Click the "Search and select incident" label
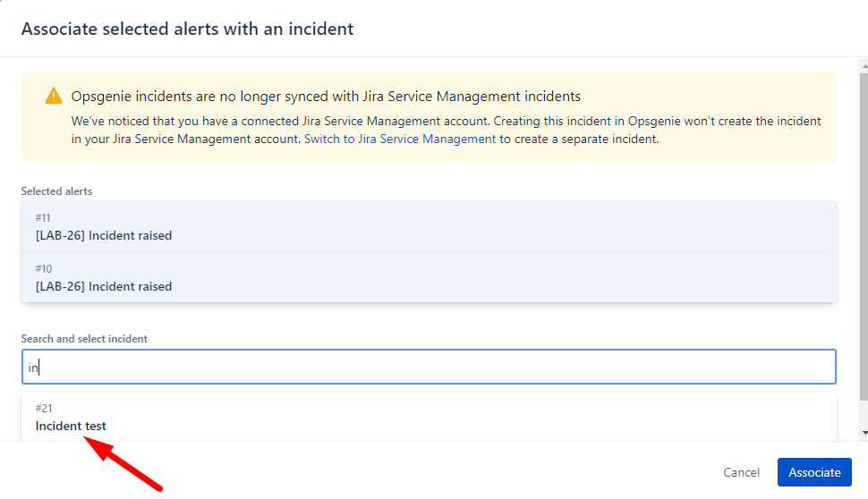Viewport: 868px width, 499px height. pyautogui.click(x=84, y=339)
